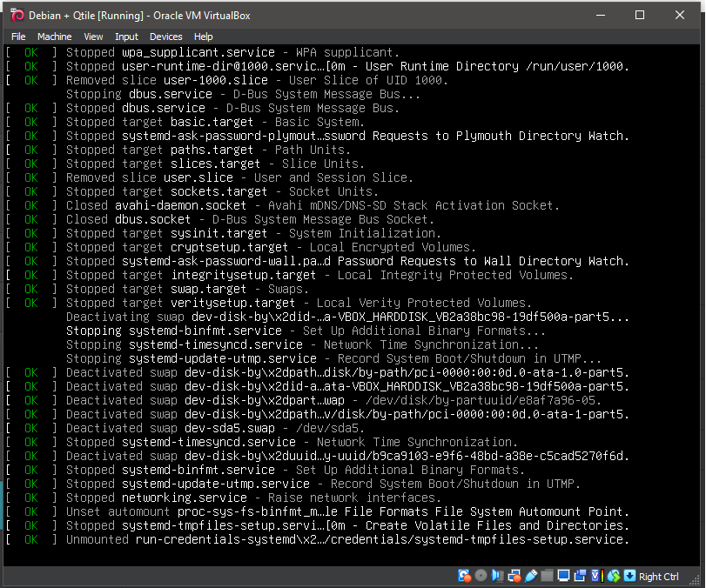Viewport: 706px width, 588px height.
Task: Open the View menu
Action: (93, 37)
